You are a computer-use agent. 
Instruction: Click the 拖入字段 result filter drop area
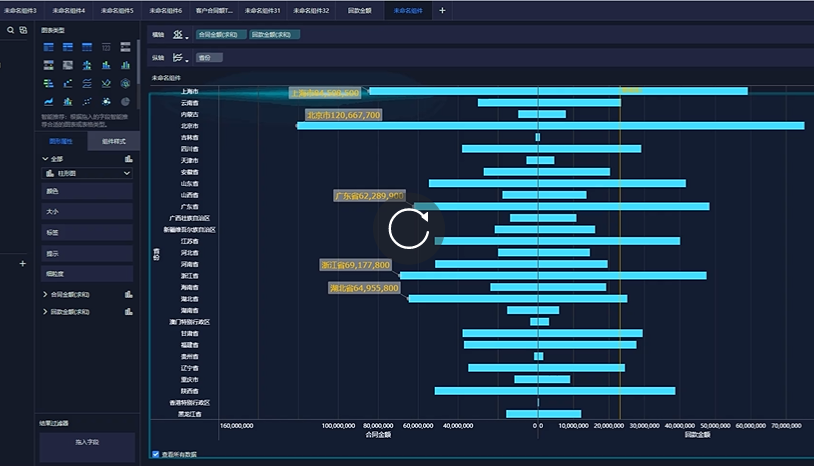[x=87, y=446]
